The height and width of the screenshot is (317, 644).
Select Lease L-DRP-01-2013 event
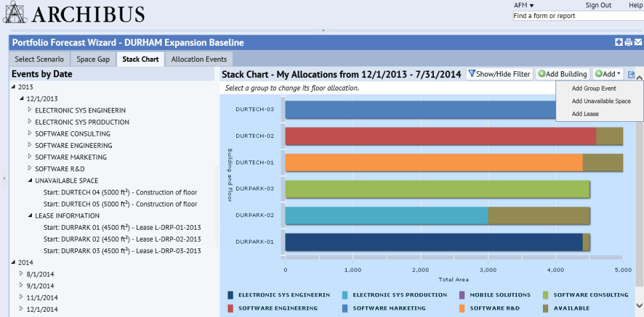click(122, 227)
